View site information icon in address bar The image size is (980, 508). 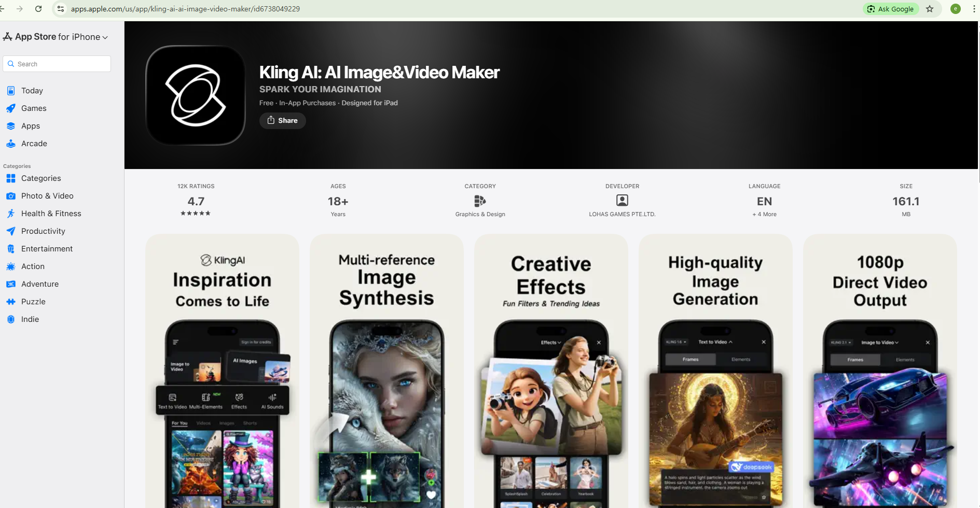tap(61, 9)
